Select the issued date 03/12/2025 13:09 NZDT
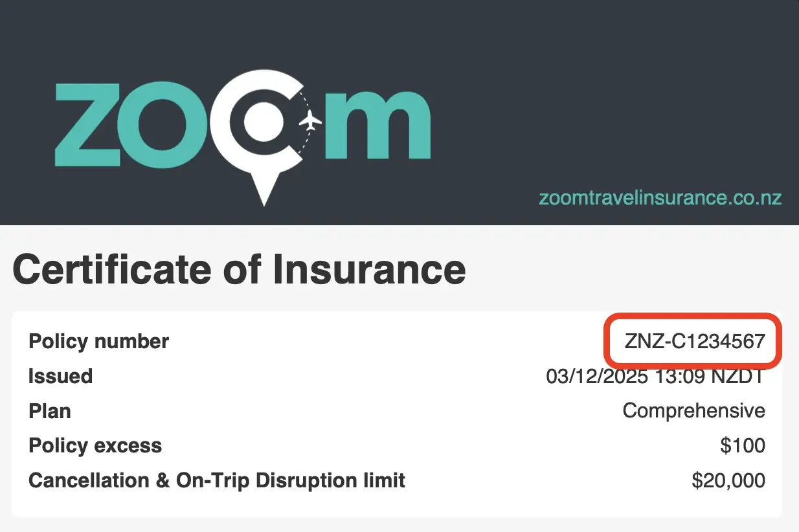 click(x=655, y=376)
